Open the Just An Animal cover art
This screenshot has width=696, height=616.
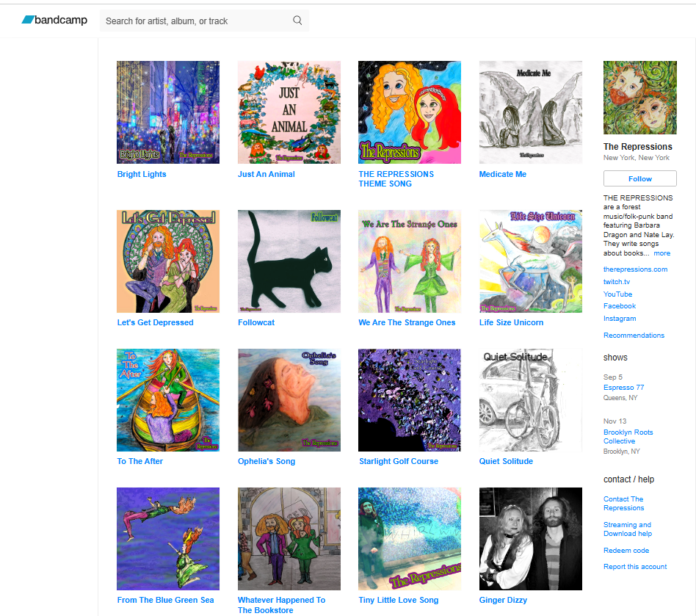click(289, 112)
